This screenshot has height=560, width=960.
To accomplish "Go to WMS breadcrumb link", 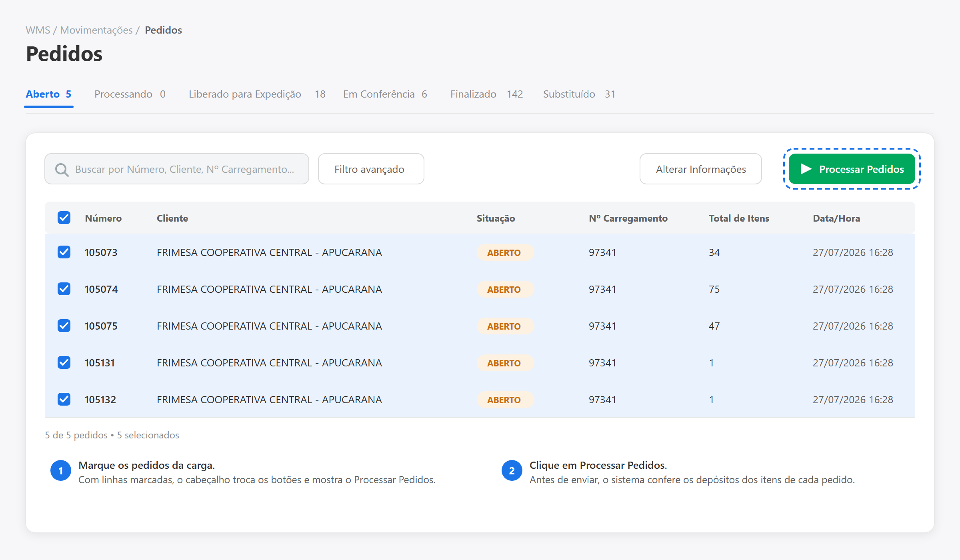I will (38, 30).
